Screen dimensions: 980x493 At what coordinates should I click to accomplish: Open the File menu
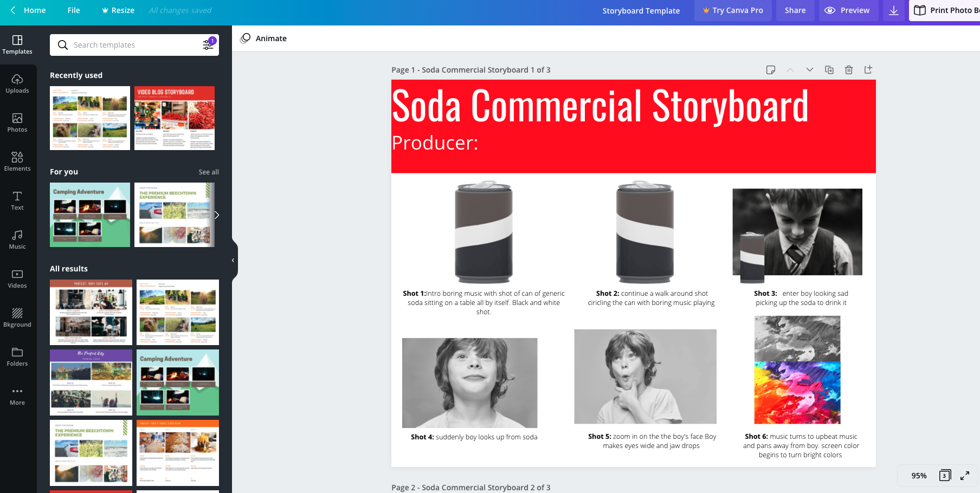click(x=74, y=10)
